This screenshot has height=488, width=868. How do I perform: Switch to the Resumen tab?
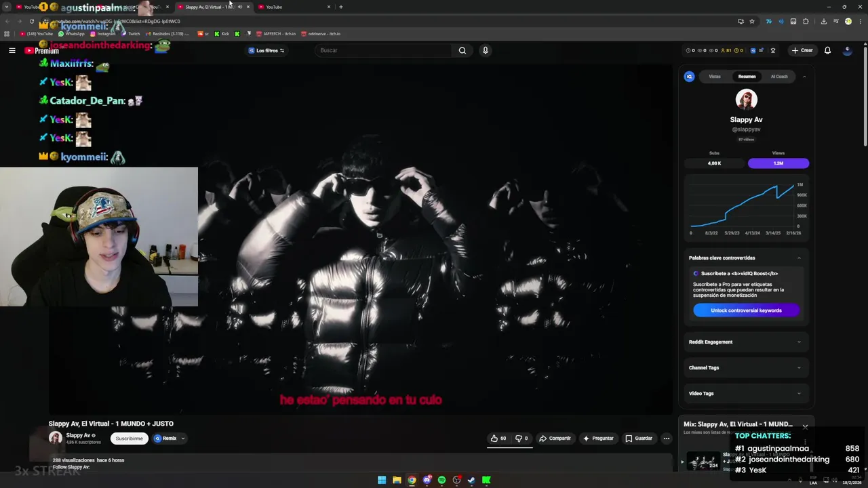(747, 77)
